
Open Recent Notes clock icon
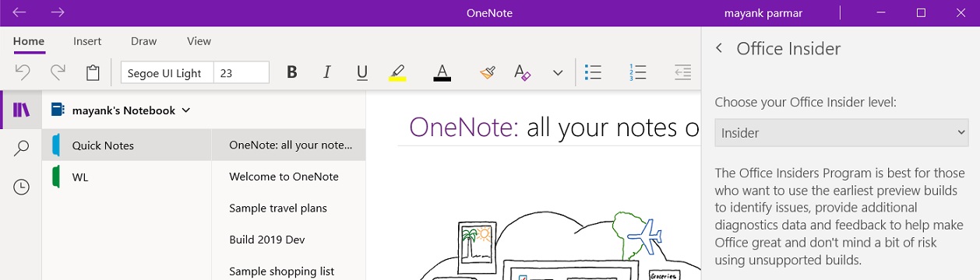point(21,187)
